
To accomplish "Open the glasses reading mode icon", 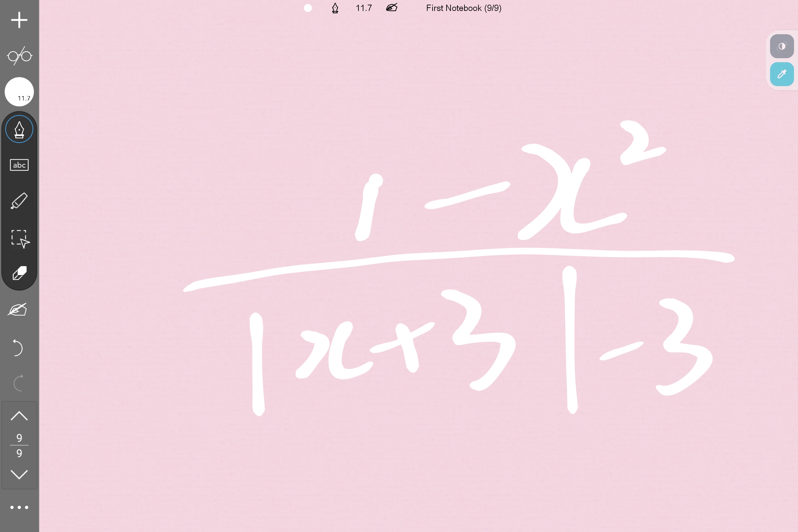I will coord(19,56).
